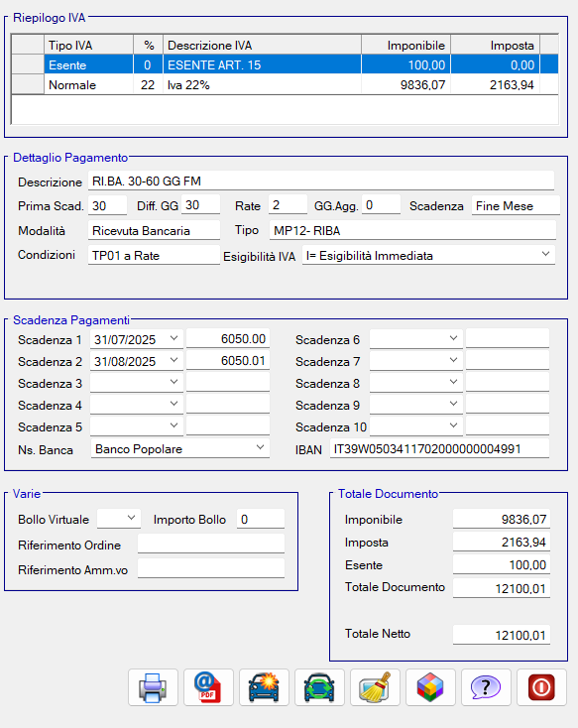Click the Imponibile column header
This screenshot has height=728, width=578.
(405, 45)
